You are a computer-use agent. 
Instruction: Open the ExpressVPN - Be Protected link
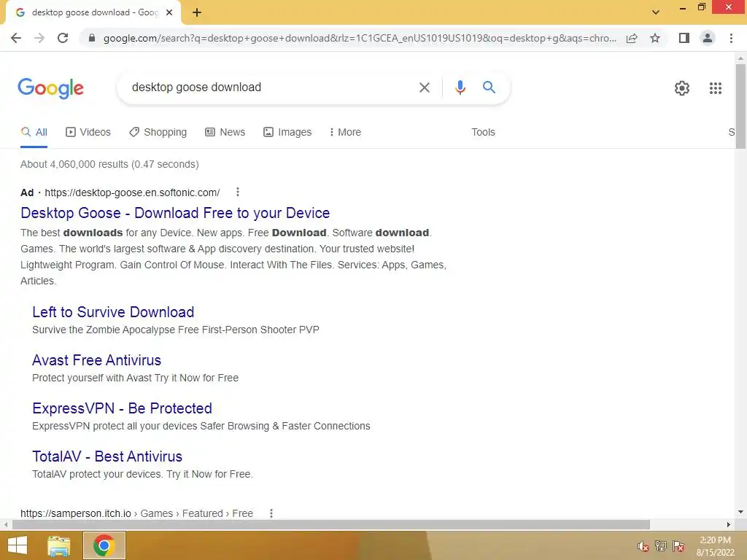(122, 408)
